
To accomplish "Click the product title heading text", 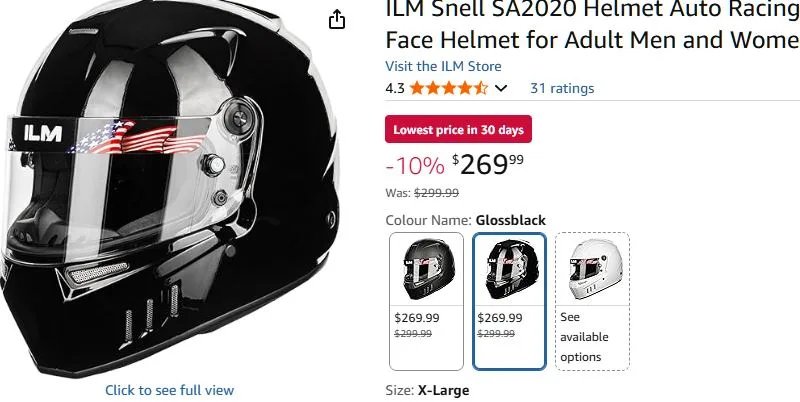I will 592,24.
